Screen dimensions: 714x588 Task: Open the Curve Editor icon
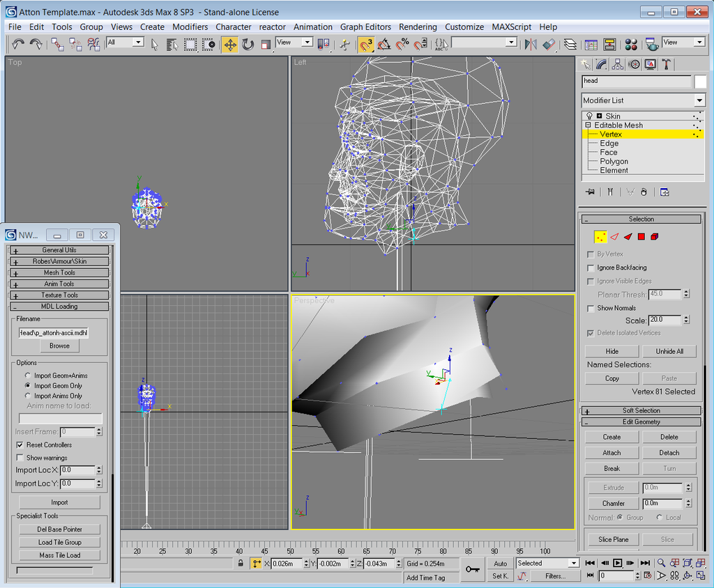coord(591,44)
